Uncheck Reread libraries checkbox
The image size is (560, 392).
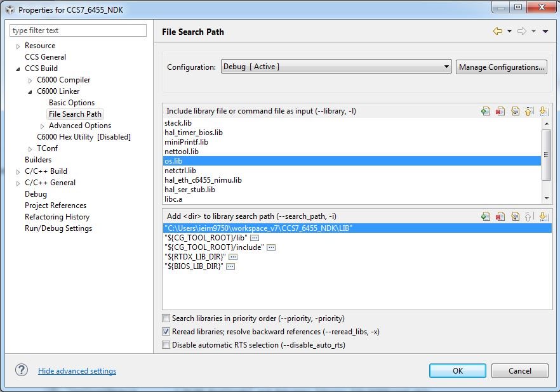[166, 332]
